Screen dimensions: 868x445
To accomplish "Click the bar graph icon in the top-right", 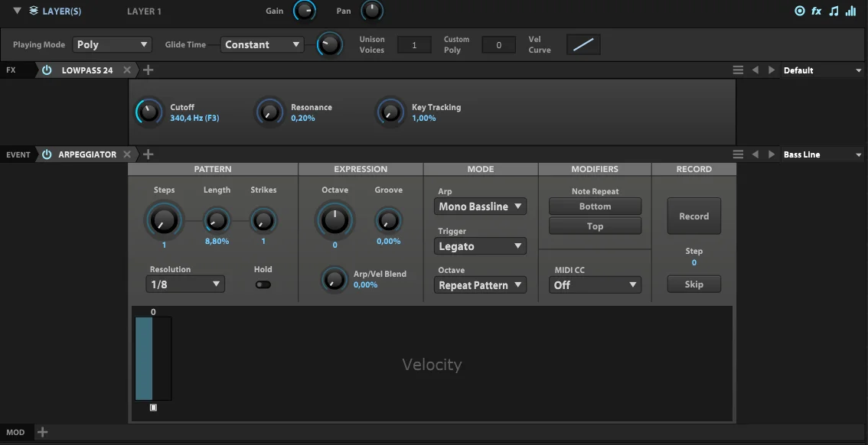I will coord(851,11).
